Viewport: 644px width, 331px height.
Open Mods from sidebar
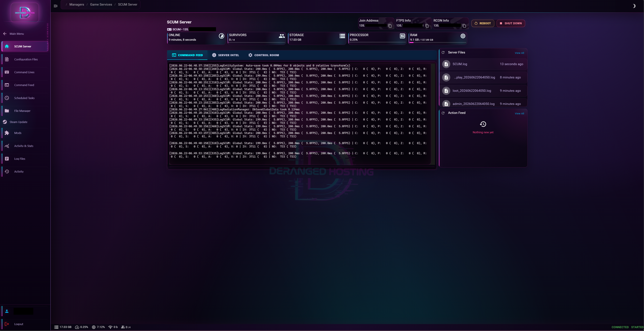[25, 133]
